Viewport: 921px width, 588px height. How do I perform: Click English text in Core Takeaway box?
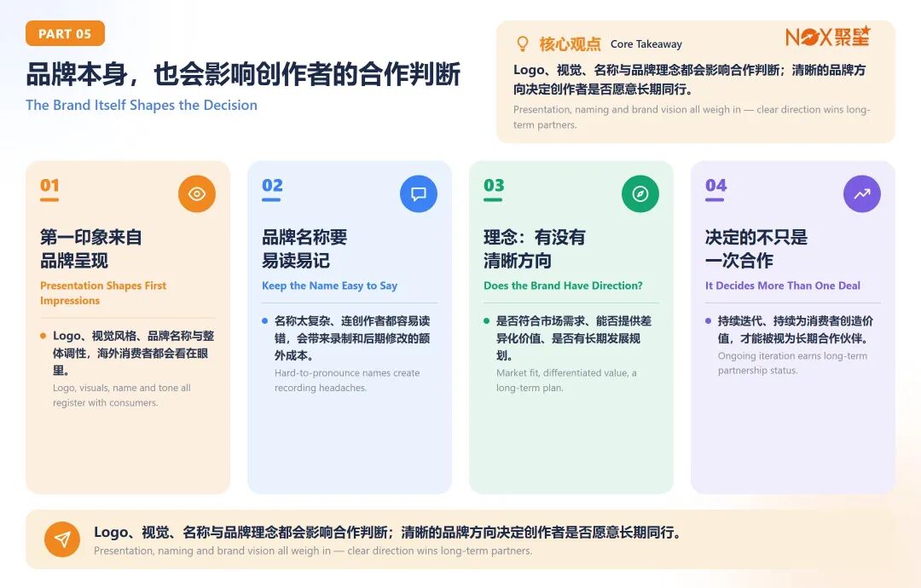692,117
